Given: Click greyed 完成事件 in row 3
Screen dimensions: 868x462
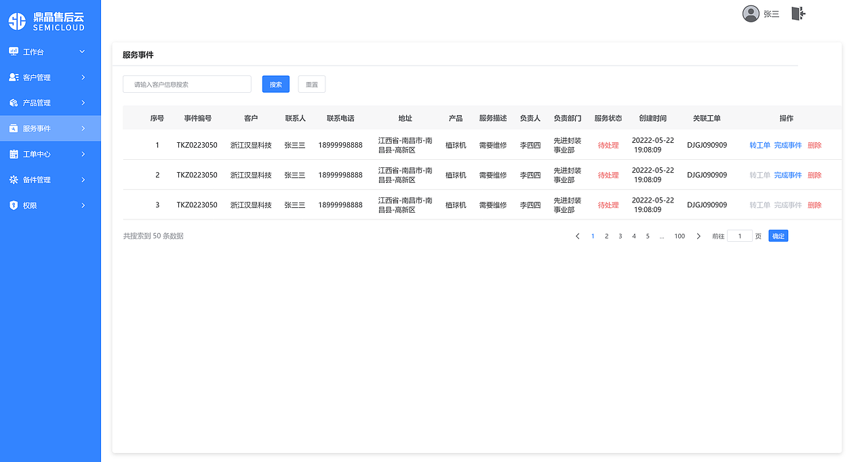Looking at the screenshot, I should coord(788,205).
